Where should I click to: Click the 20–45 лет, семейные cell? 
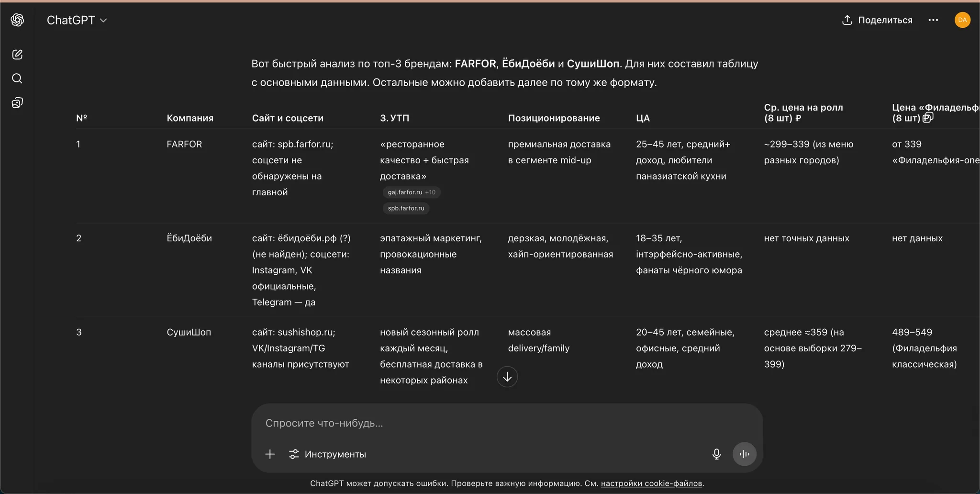pos(685,348)
